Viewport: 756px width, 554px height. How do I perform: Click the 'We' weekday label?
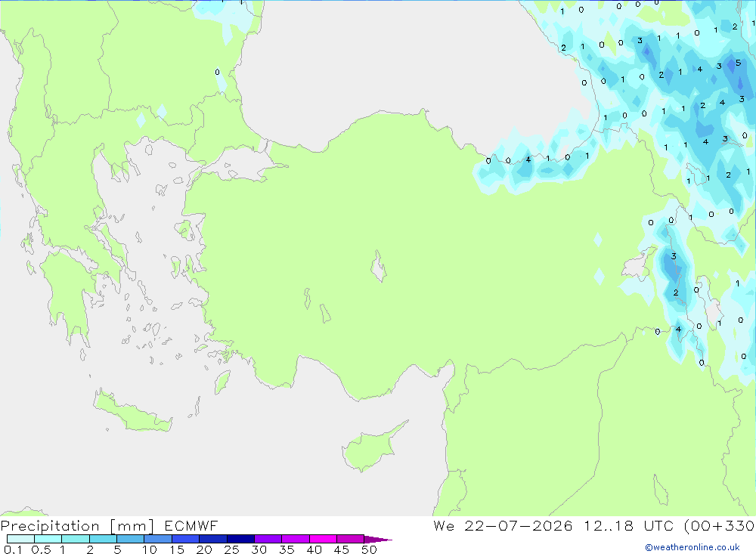coord(444,525)
